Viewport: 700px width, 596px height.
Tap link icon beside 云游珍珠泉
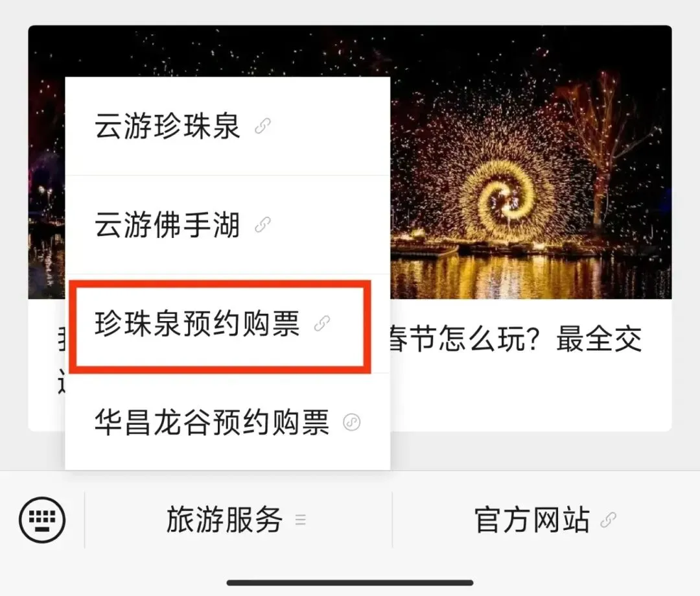(262, 126)
